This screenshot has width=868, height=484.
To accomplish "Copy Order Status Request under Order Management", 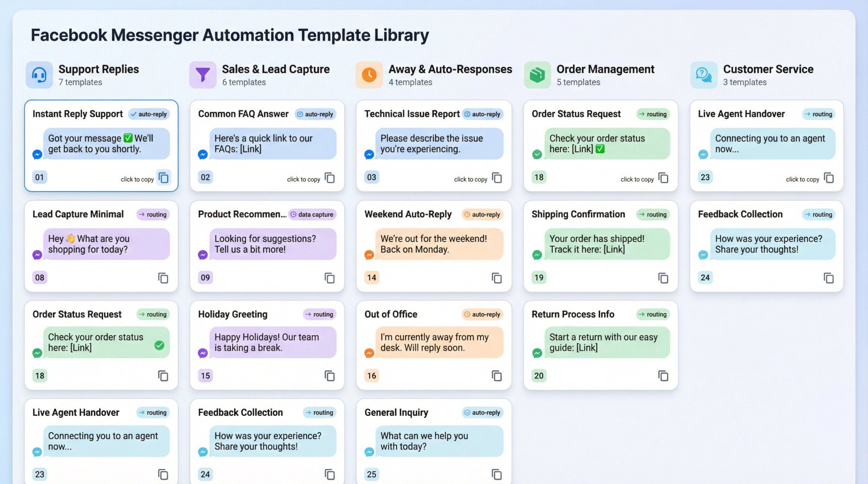I will pyautogui.click(x=663, y=178).
